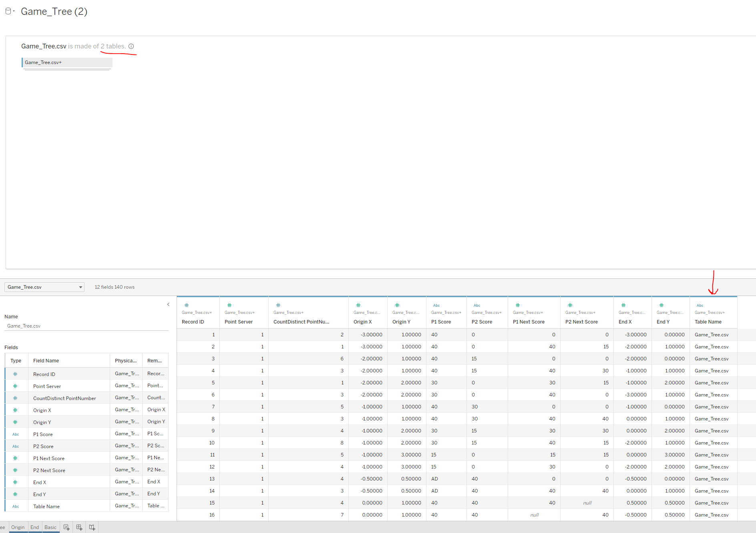Click the CountDistinct PointNumber field name
756x533 pixels.
[x=64, y=398]
